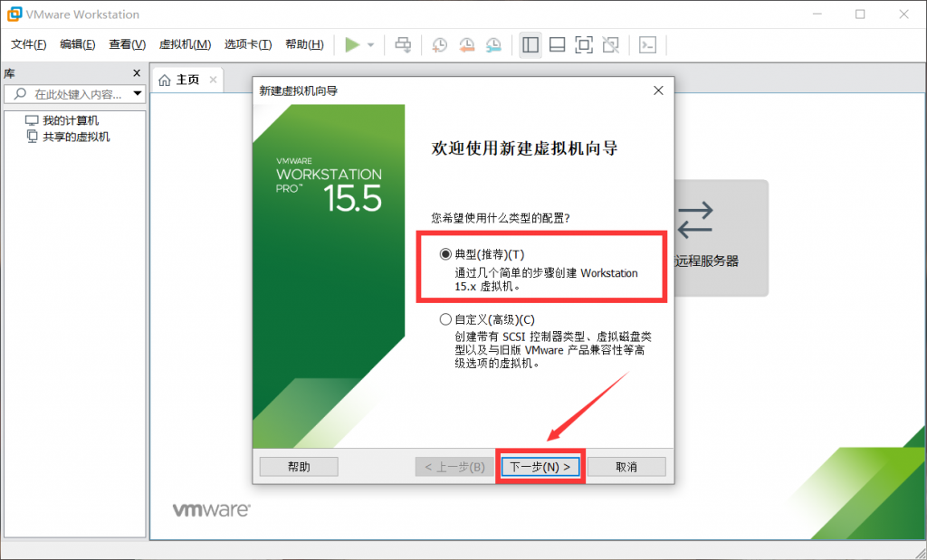Screen dimensions: 927x560
Task: Open the console view icon
Action: pyautogui.click(x=648, y=45)
